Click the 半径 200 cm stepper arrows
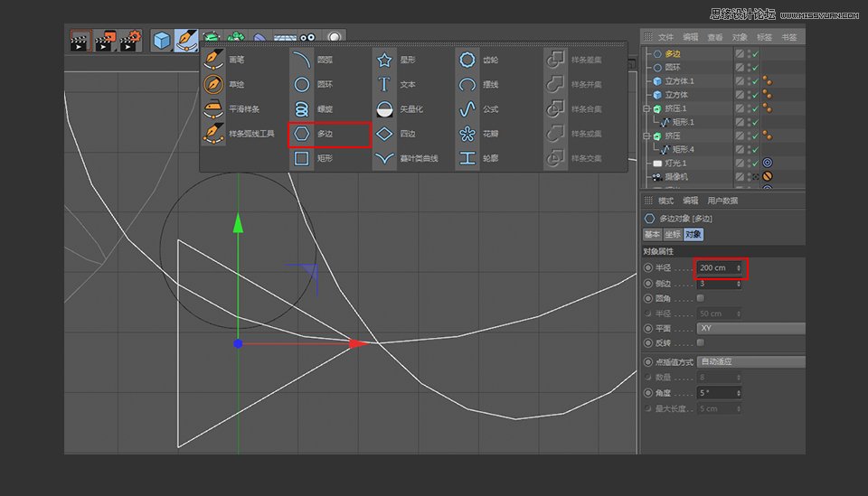This screenshot has width=868, height=496. pos(739,267)
